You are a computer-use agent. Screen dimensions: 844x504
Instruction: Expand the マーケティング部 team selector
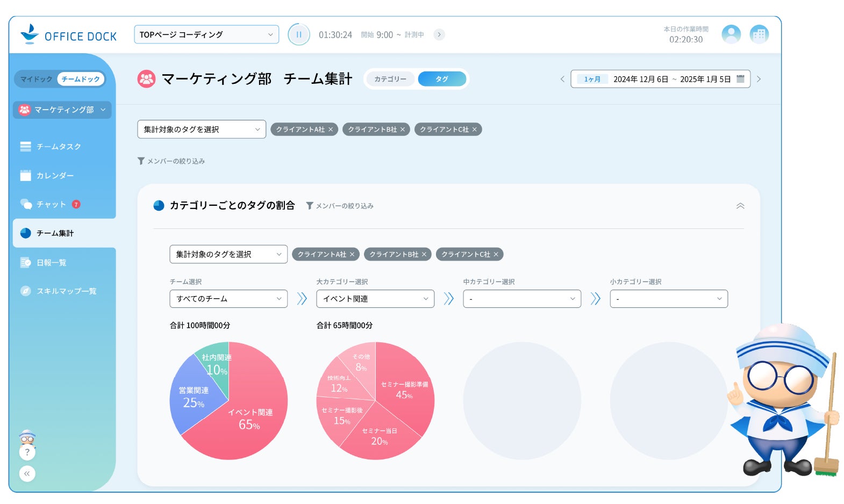62,110
